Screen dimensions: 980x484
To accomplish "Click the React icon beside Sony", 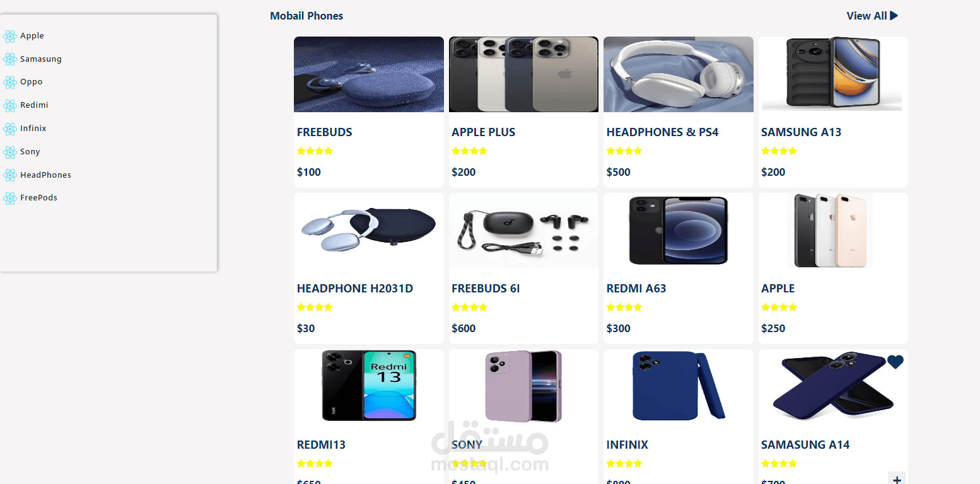I will [9, 152].
